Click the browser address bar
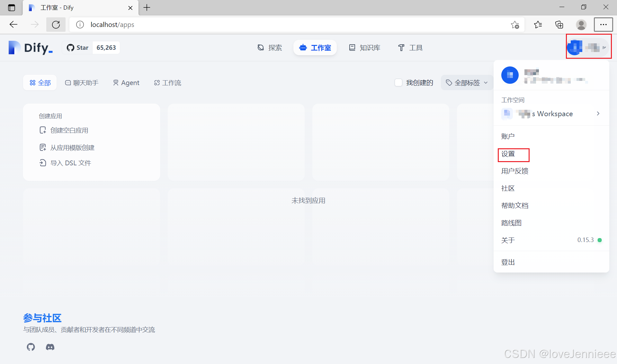The width and height of the screenshot is (617, 364). pos(289,25)
